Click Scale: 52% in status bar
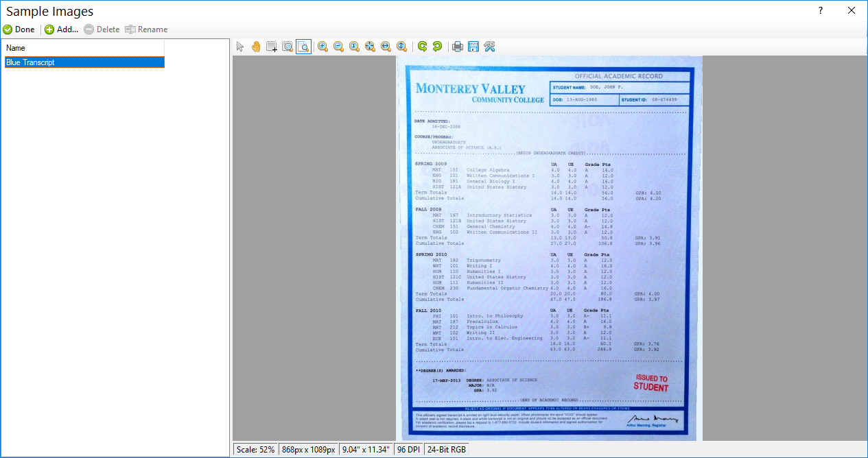Image resolution: width=868 pixels, height=458 pixels. 256,450
